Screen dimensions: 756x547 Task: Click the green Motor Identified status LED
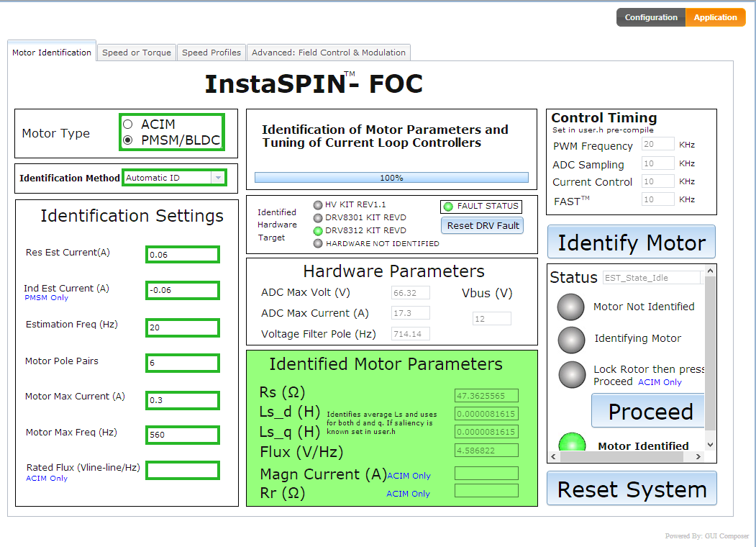573,441
